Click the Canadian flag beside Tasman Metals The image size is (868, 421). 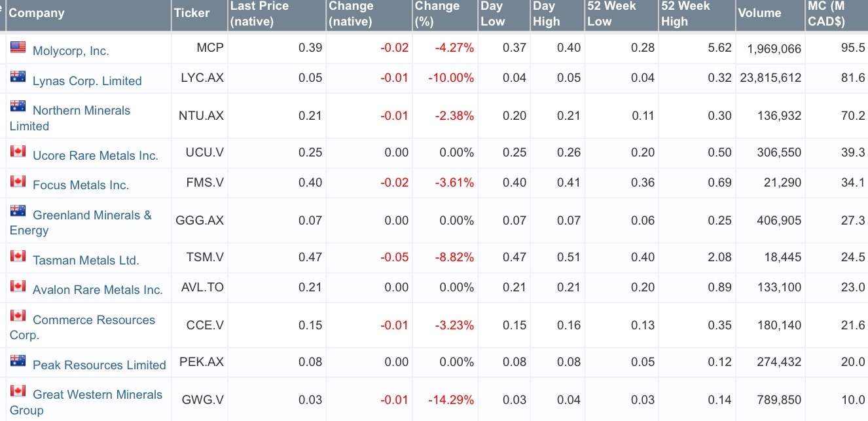pyautogui.click(x=18, y=257)
